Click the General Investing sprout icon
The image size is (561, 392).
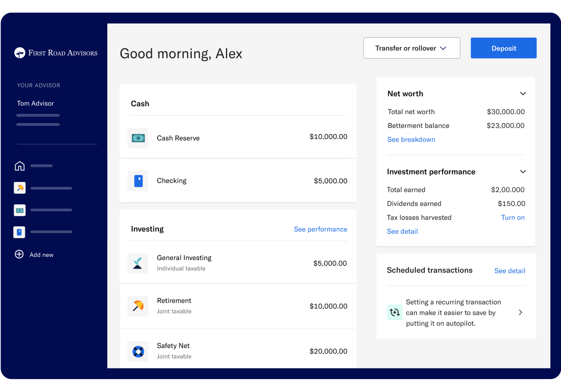click(138, 263)
